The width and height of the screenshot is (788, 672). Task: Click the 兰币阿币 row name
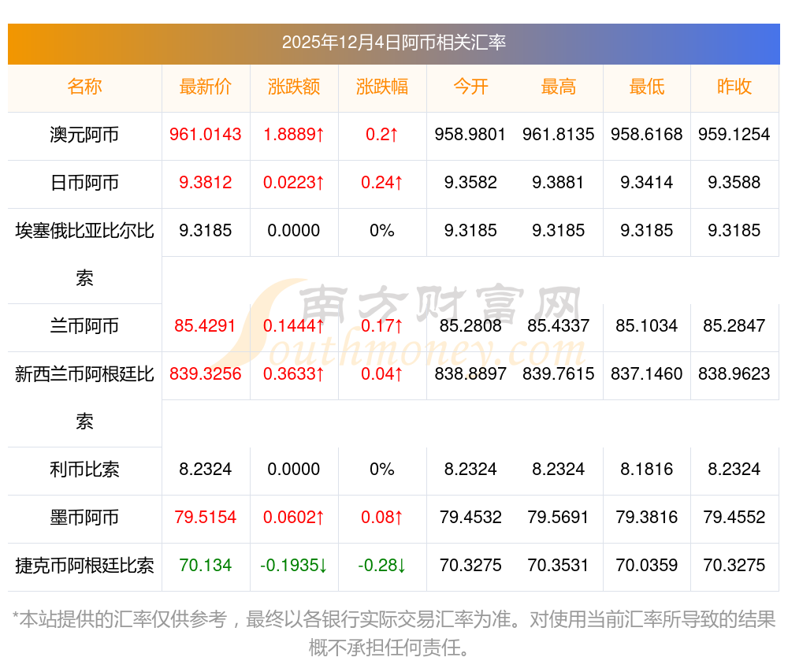click(84, 326)
